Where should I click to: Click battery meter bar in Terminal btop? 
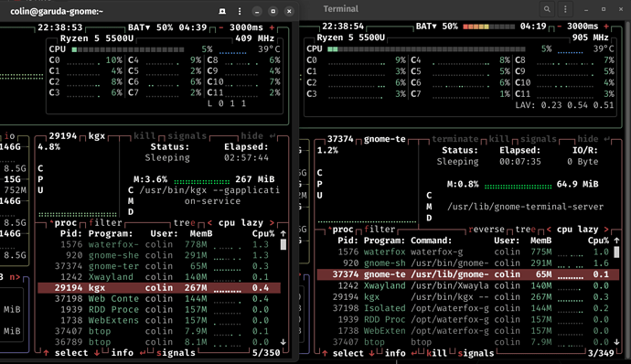488,27
